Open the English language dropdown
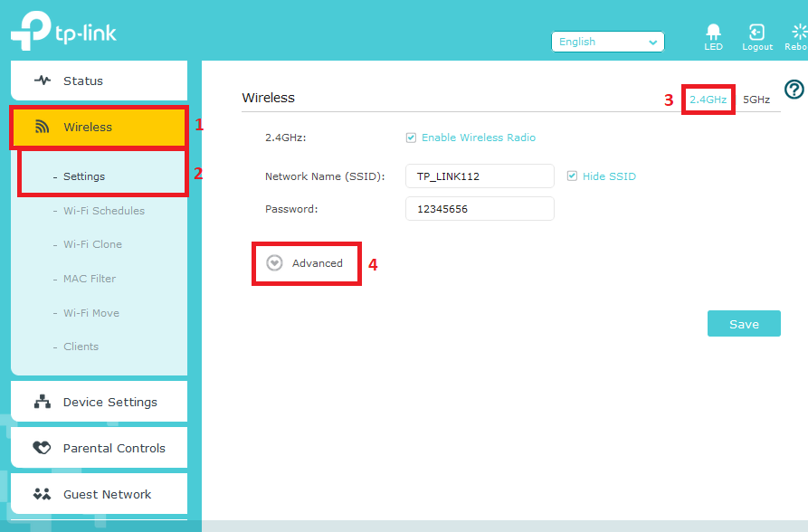The height and width of the screenshot is (532, 808). coord(607,42)
